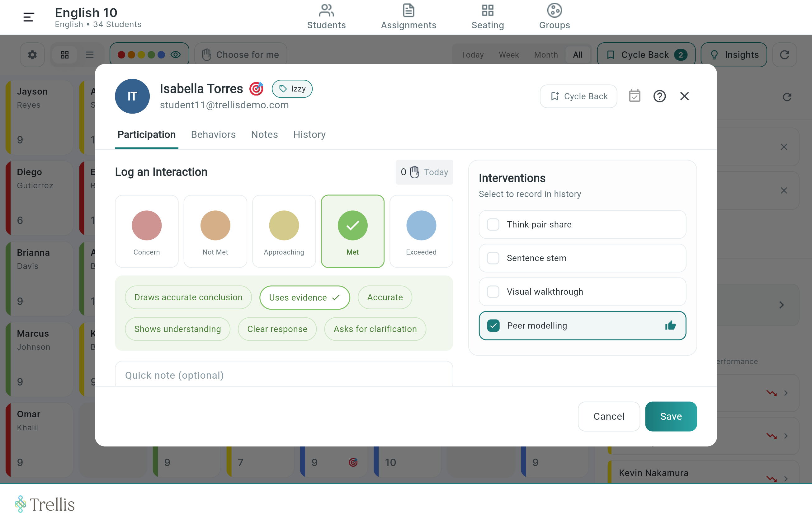Toggle Draws accurate conclusion chip
Viewport: 812px width, 524px height.
pos(188,297)
